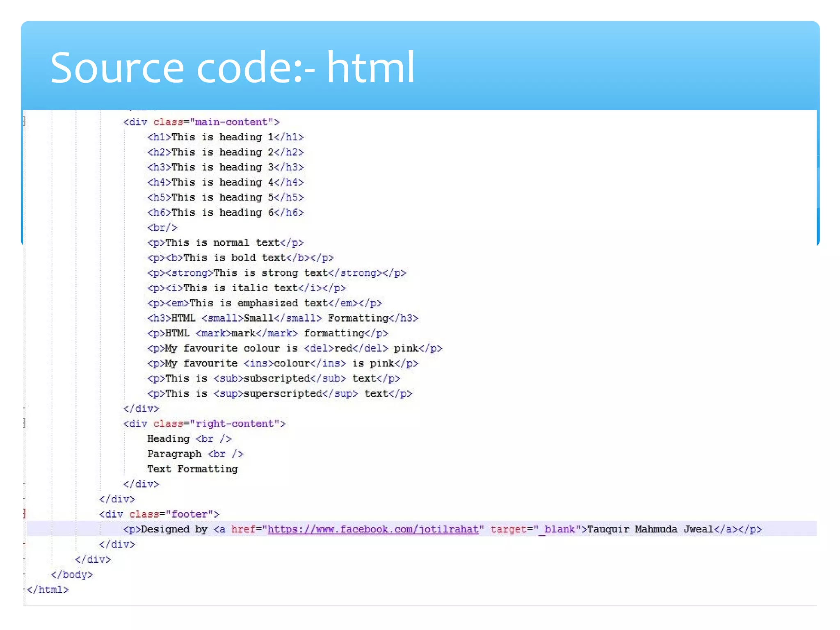
Task: Click the closing body tag
Action: click(72, 575)
